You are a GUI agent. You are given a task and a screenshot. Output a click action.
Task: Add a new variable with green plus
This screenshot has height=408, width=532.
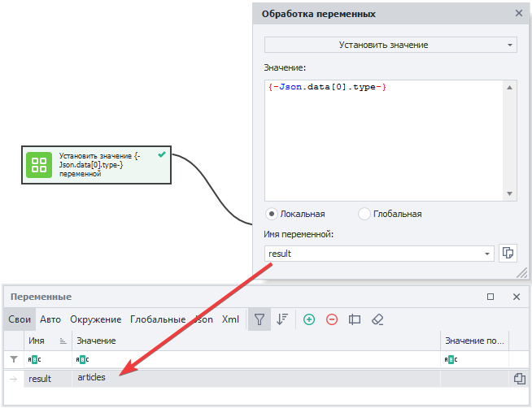pyautogui.click(x=309, y=319)
